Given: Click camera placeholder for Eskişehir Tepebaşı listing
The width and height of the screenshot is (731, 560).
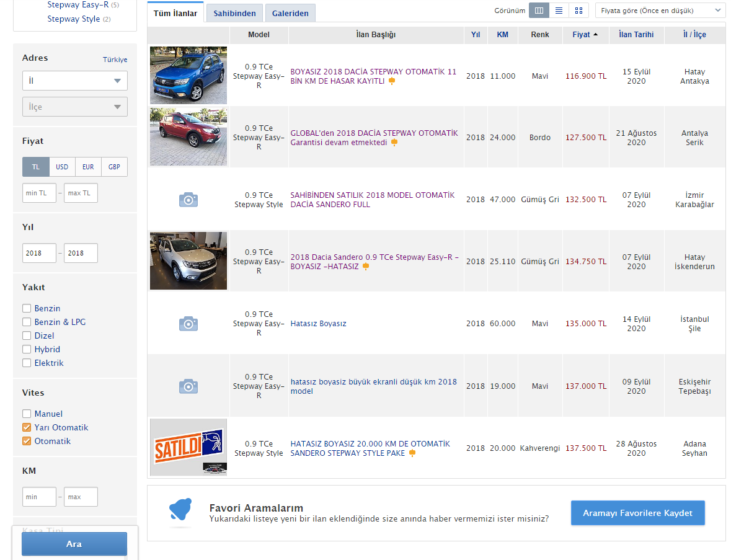Looking at the screenshot, I should (188, 386).
